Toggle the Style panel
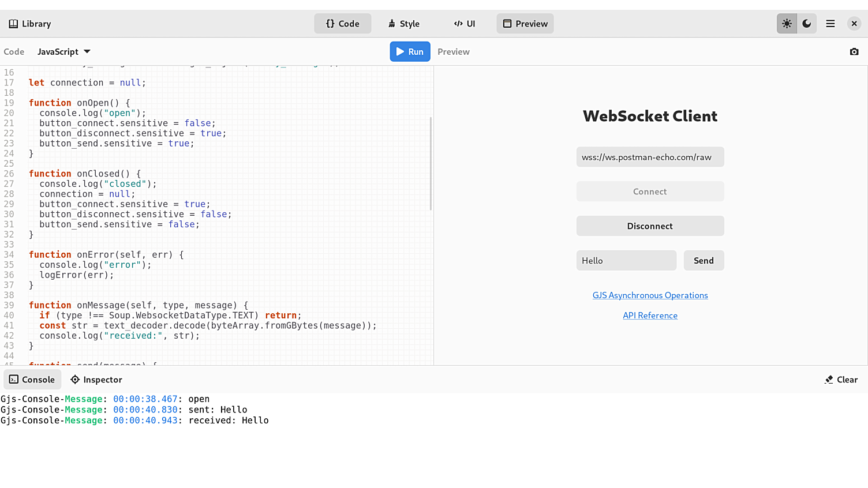 [x=403, y=24]
